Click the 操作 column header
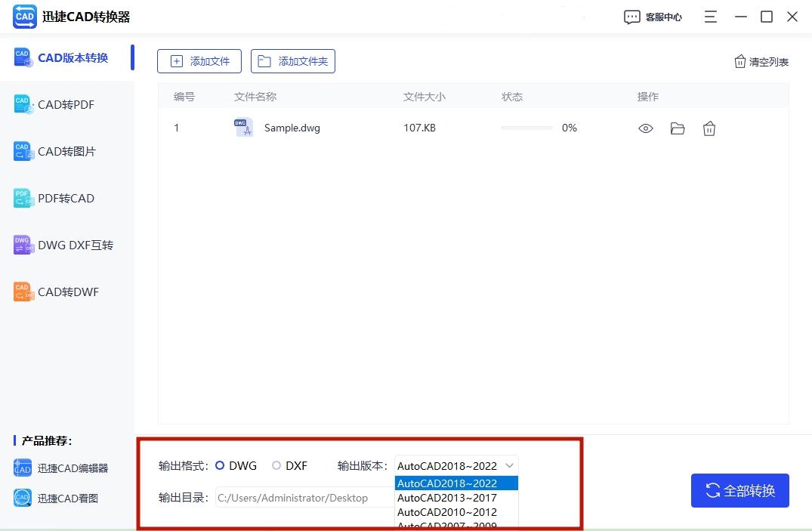Screen dimensions: 812x531 tap(648, 97)
